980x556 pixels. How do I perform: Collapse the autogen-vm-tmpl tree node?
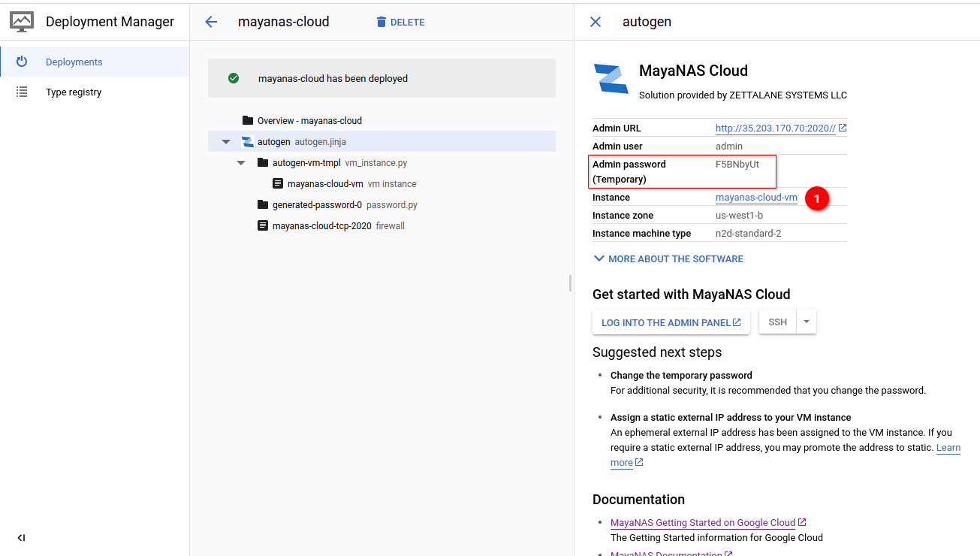241,163
